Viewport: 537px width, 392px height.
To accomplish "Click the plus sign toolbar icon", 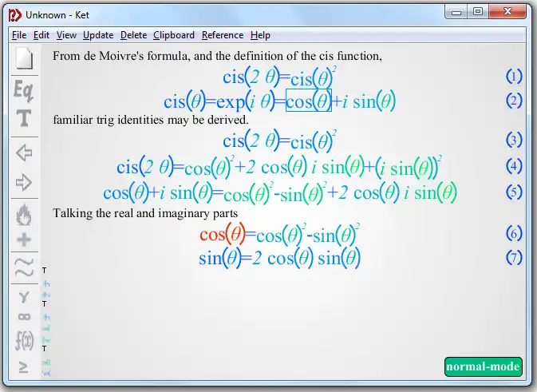I will click(24, 240).
